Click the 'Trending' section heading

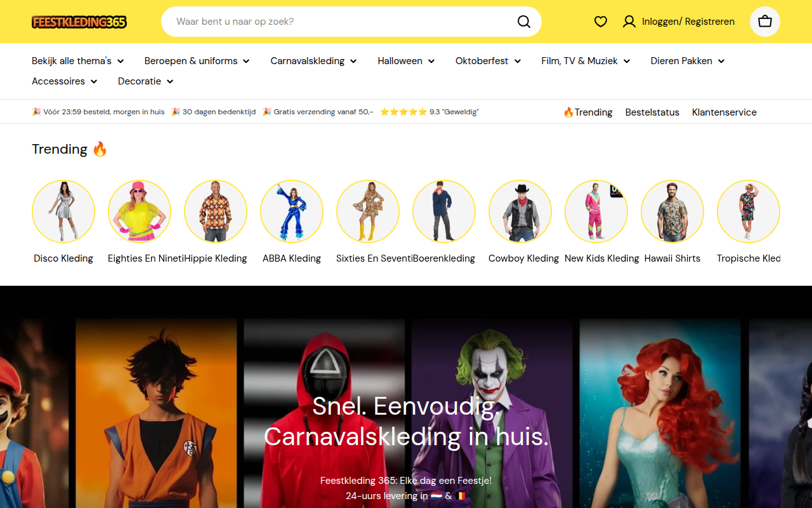tap(70, 149)
